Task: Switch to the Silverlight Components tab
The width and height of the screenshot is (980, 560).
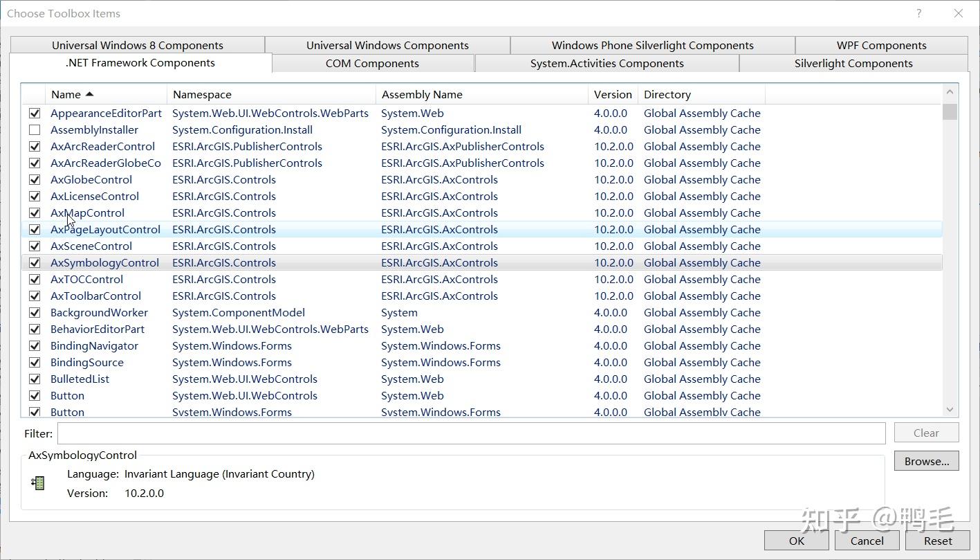Action: pos(853,63)
